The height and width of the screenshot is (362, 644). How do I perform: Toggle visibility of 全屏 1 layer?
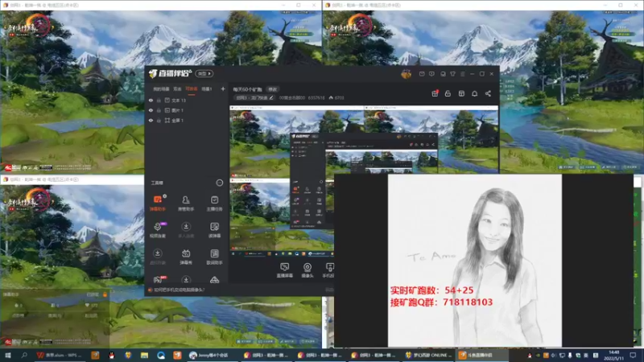[x=151, y=120]
